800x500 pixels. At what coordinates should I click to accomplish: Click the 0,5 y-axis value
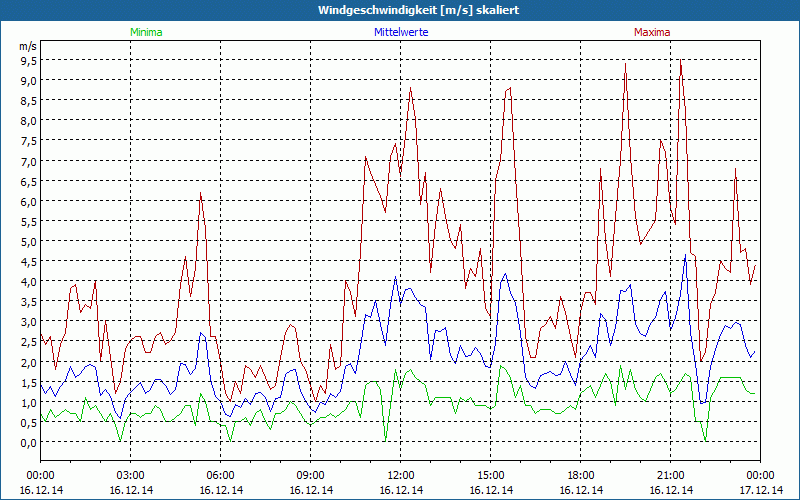click(29, 422)
